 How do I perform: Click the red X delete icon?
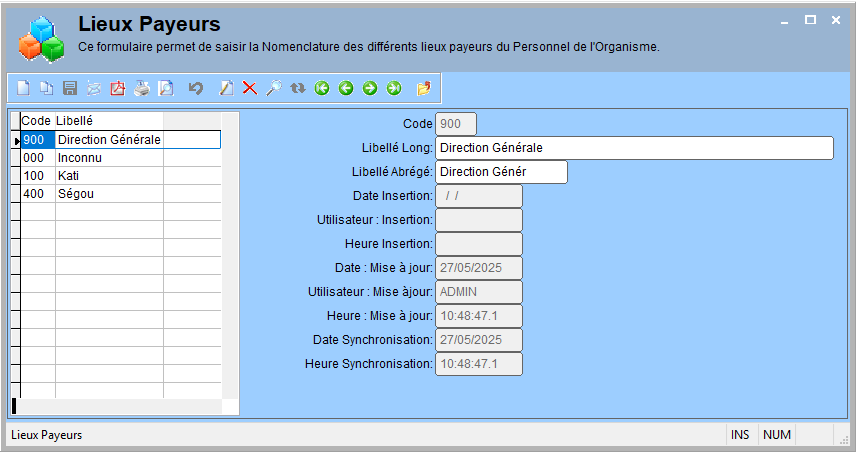(250, 88)
